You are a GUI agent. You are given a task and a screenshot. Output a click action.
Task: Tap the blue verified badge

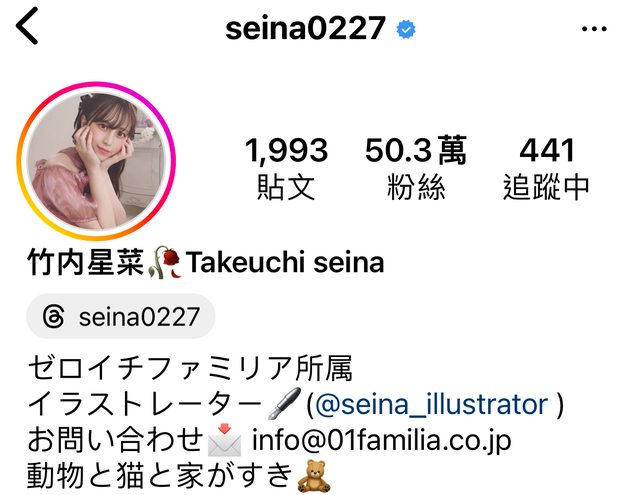(x=406, y=29)
